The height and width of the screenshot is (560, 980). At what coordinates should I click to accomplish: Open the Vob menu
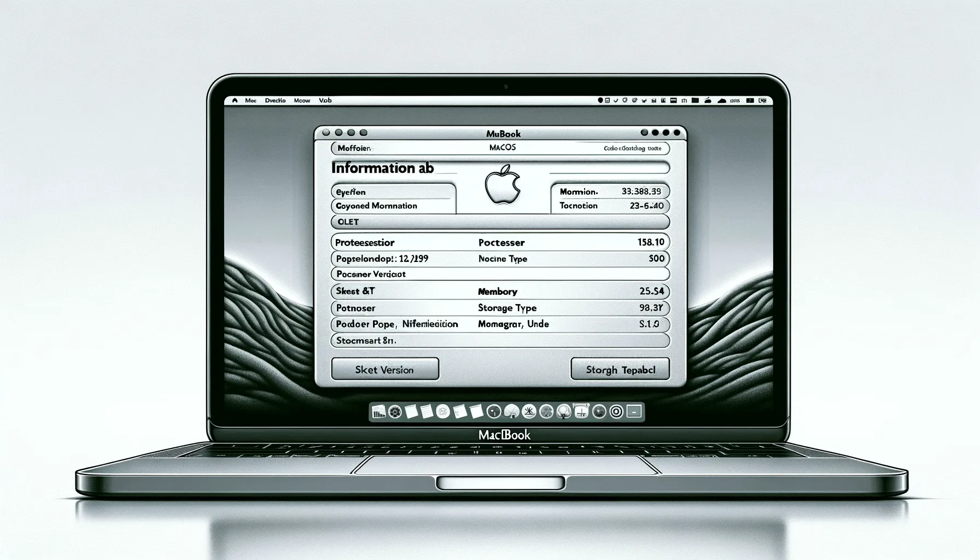click(325, 101)
